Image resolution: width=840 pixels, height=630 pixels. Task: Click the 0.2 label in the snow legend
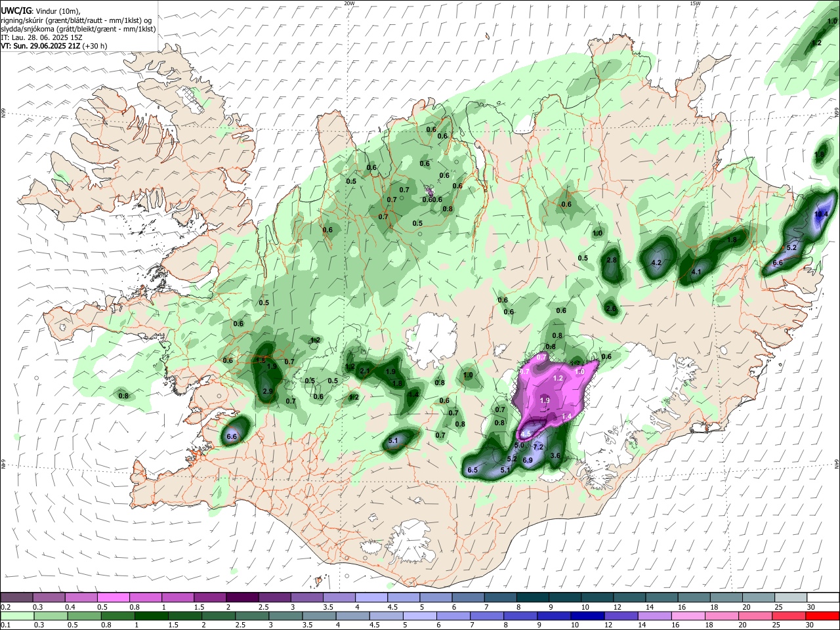click(x=5, y=607)
